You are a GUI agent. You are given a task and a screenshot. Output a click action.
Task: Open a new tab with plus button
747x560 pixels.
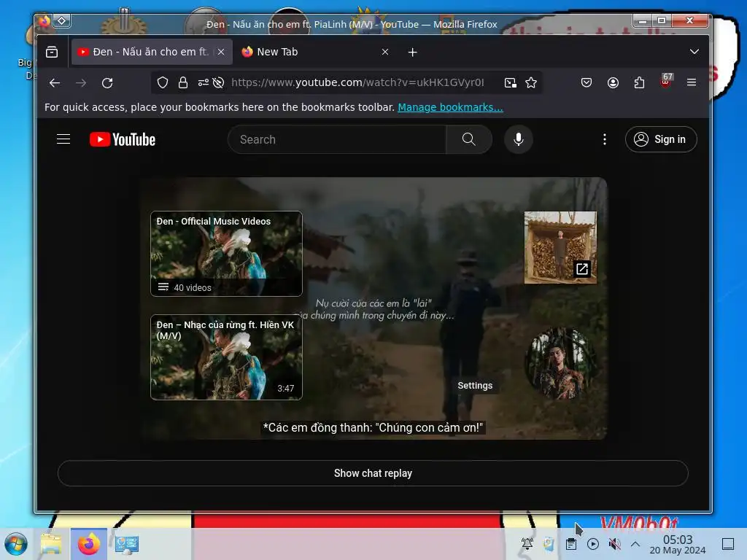click(x=413, y=52)
